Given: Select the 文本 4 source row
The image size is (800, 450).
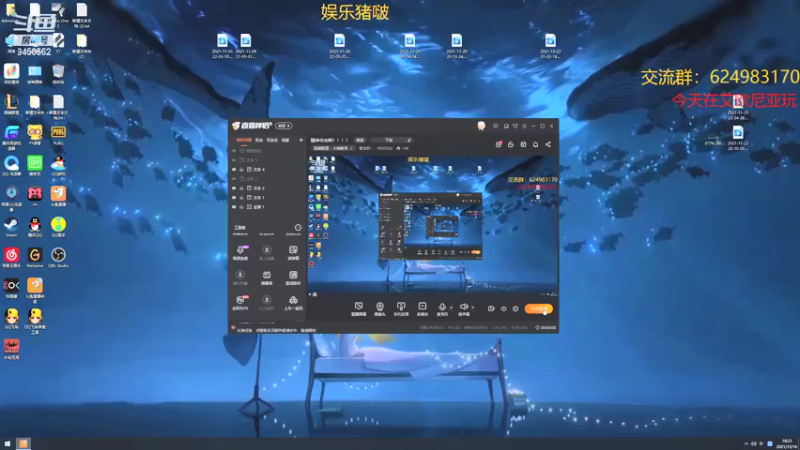Looking at the screenshot, I should click(267, 169).
